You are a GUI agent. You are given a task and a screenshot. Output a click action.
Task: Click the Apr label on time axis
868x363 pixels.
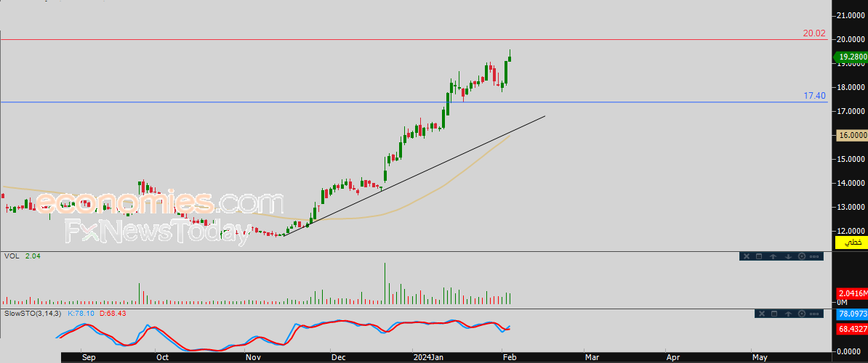[672, 357]
